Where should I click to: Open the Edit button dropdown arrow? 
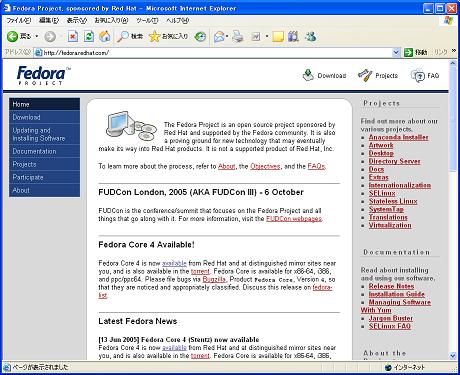coord(267,36)
